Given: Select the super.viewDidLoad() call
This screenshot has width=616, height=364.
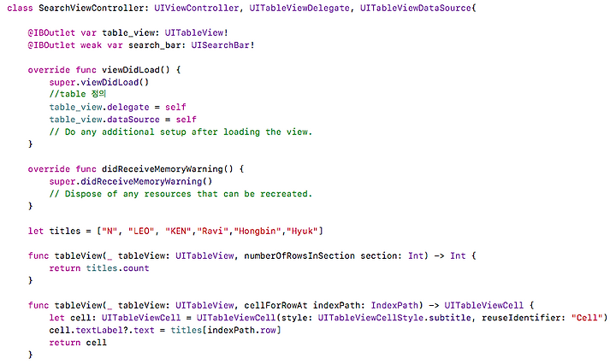Looking at the screenshot, I should (99, 82).
